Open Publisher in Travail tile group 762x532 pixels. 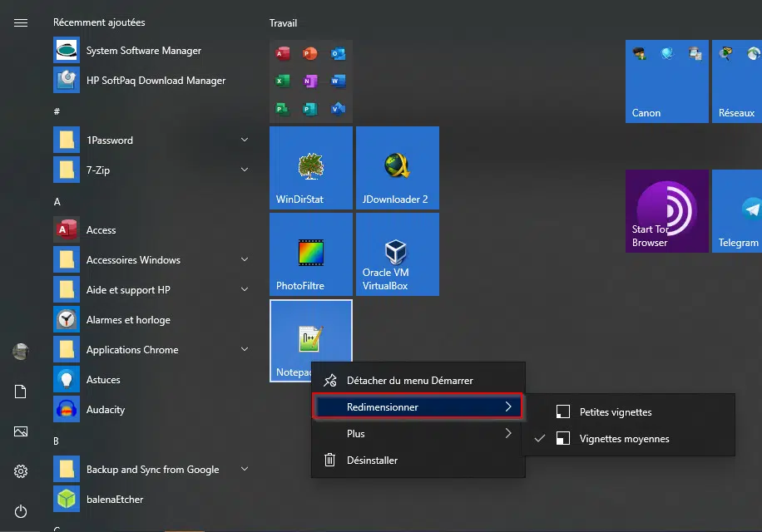(x=310, y=109)
